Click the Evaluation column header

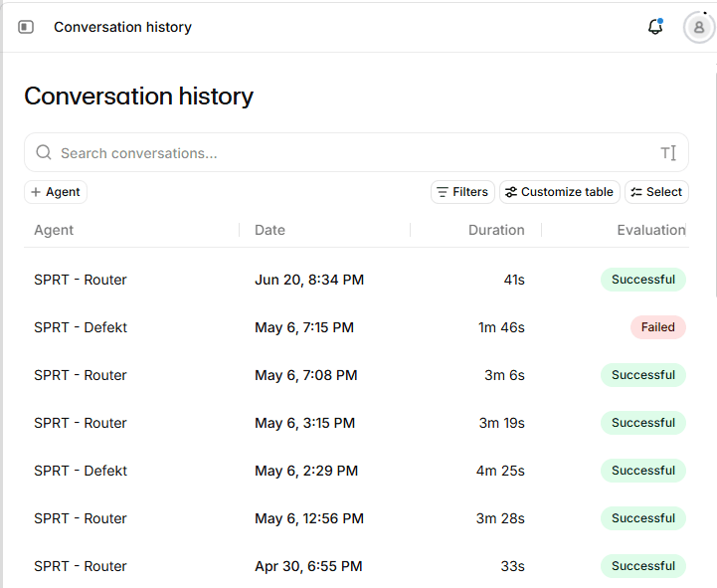tap(651, 230)
